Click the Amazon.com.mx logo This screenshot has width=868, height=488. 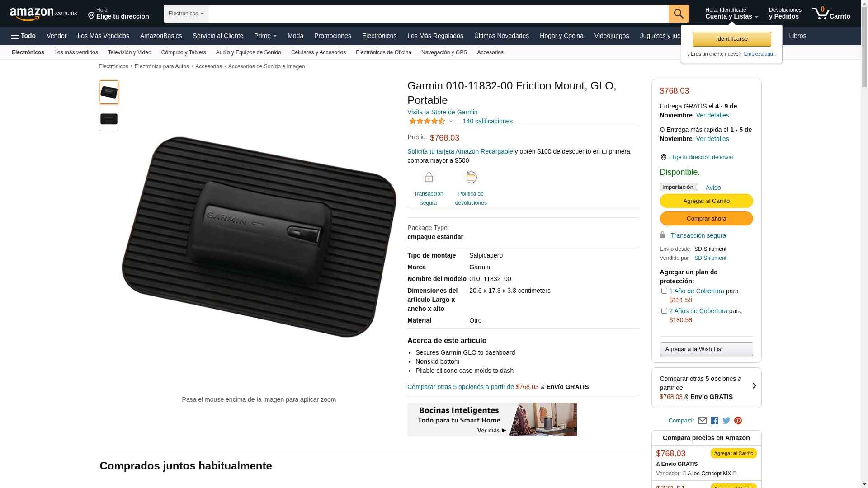(43, 14)
